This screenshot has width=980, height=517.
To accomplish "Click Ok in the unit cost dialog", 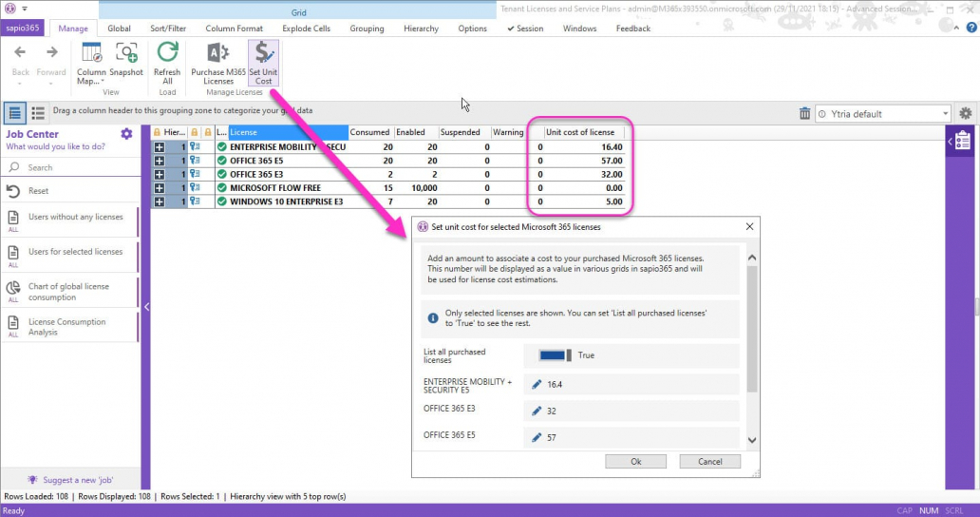I will click(635, 461).
